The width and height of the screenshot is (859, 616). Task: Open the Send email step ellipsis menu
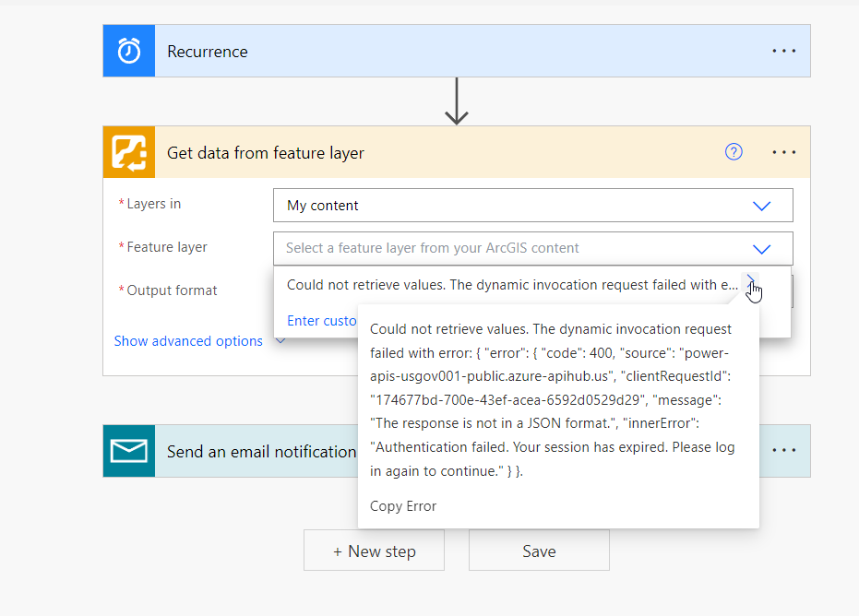click(783, 451)
